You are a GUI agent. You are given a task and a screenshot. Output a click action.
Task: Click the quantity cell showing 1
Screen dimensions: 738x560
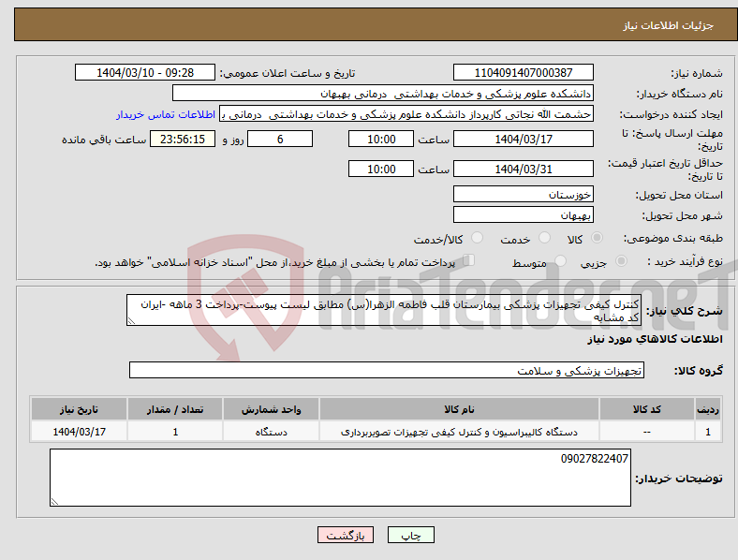tap(175, 432)
